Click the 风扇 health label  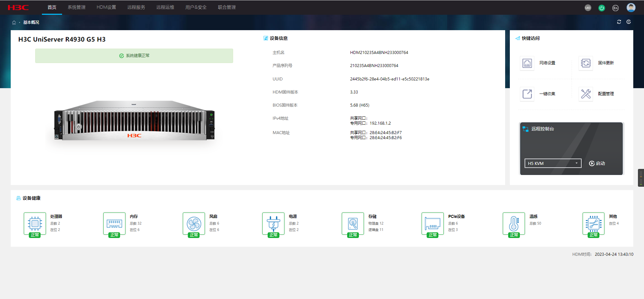point(213,217)
